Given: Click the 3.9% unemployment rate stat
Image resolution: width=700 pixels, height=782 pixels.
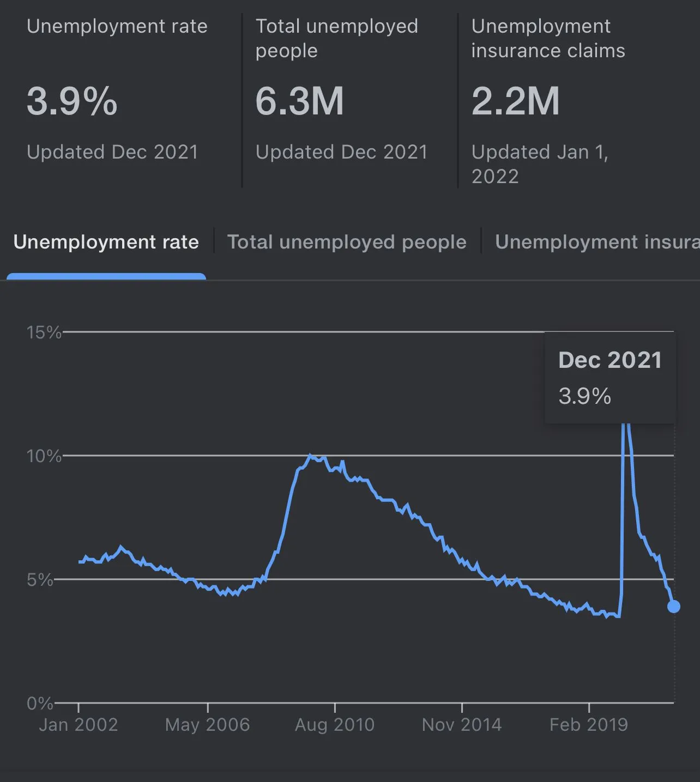Looking at the screenshot, I should pos(72,101).
